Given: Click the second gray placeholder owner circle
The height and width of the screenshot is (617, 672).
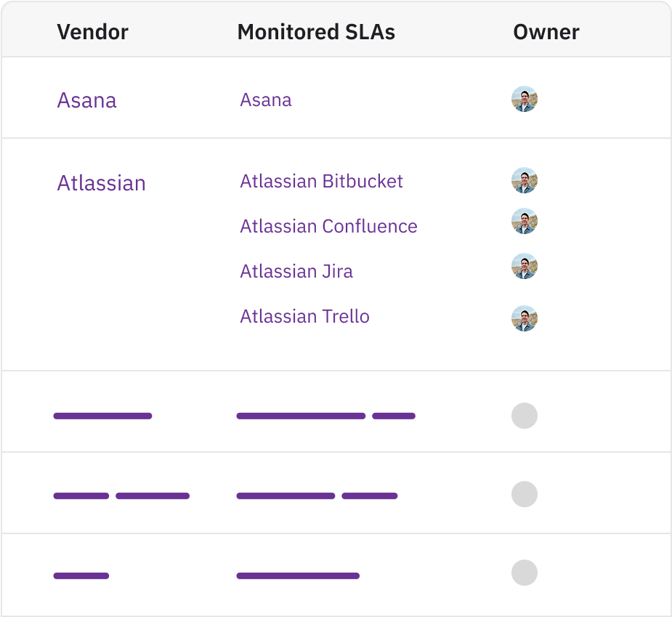Looking at the screenshot, I should [524, 494].
